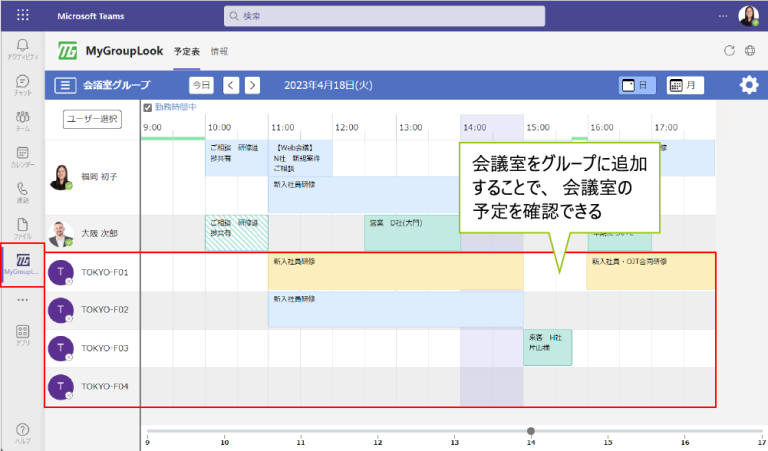The height and width of the screenshot is (451, 768).
Task: Click the ユーザー選択 button
Action: pyautogui.click(x=92, y=119)
